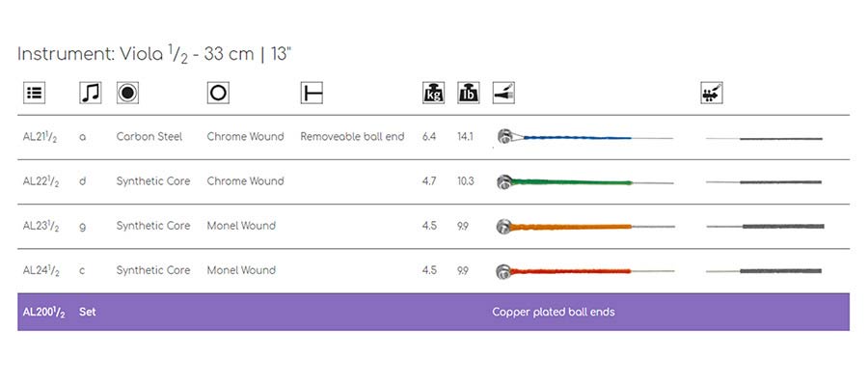This screenshot has width=868, height=385.
Task: Click the blue a-string tailpiece image
Action: pos(585,136)
